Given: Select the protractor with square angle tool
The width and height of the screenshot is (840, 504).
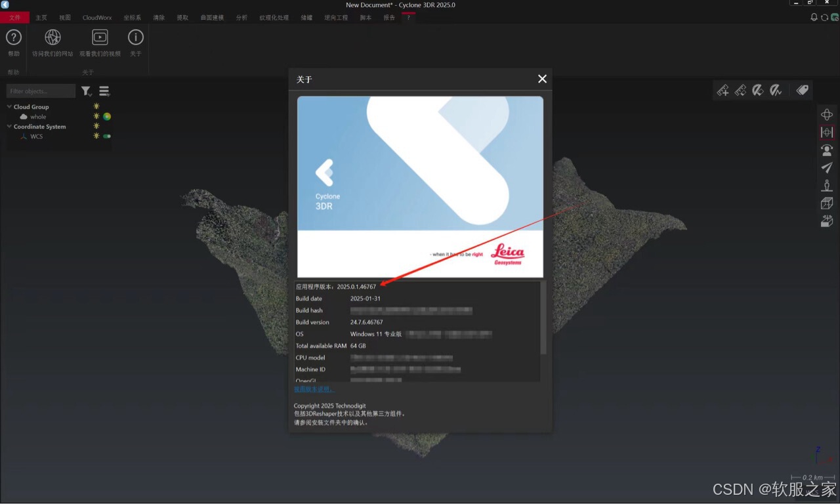Looking at the screenshot, I should [x=758, y=91].
